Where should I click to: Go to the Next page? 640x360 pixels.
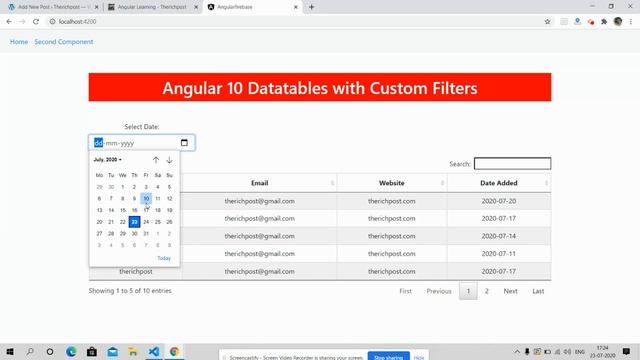tap(510, 291)
